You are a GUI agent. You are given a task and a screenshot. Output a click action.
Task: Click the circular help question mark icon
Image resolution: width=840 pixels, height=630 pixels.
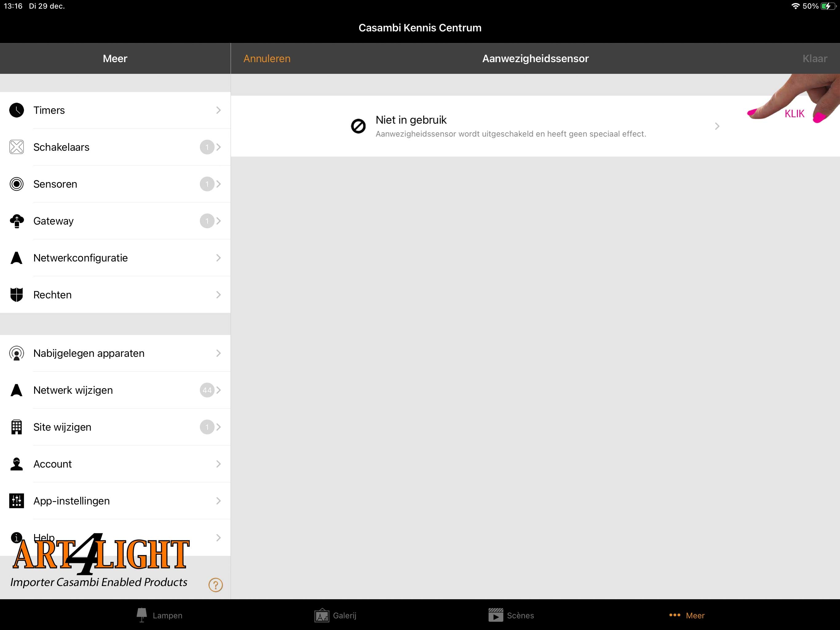(216, 584)
